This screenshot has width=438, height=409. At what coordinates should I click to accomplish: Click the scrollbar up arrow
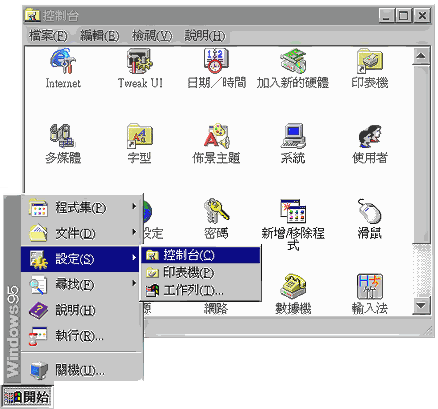(421, 56)
